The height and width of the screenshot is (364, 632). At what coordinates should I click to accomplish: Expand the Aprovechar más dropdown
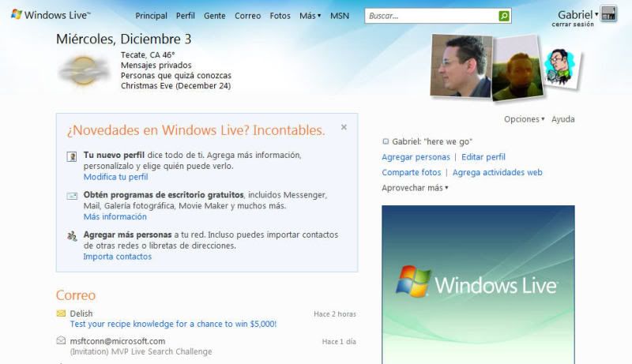point(415,188)
